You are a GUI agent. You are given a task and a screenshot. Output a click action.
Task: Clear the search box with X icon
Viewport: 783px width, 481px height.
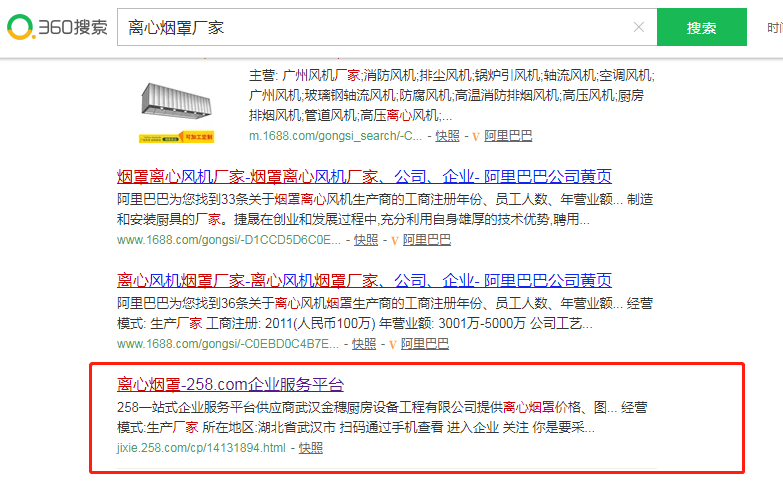[x=639, y=27]
